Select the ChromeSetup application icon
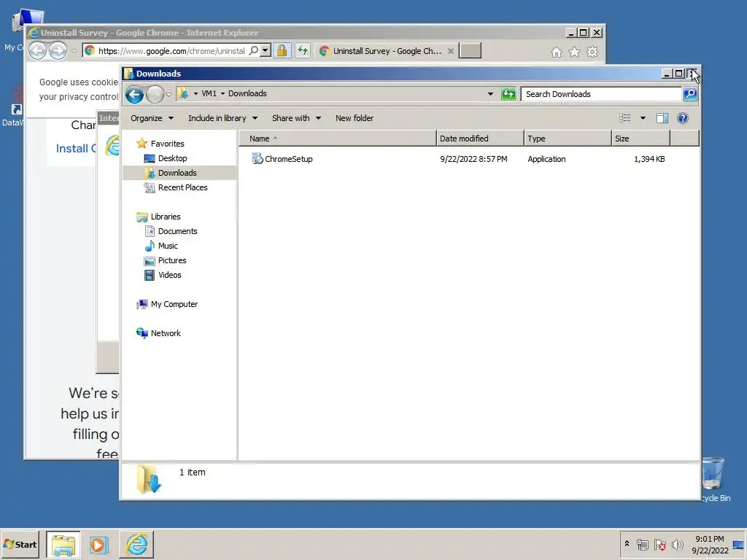The height and width of the screenshot is (560, 747). pos(258,158)
